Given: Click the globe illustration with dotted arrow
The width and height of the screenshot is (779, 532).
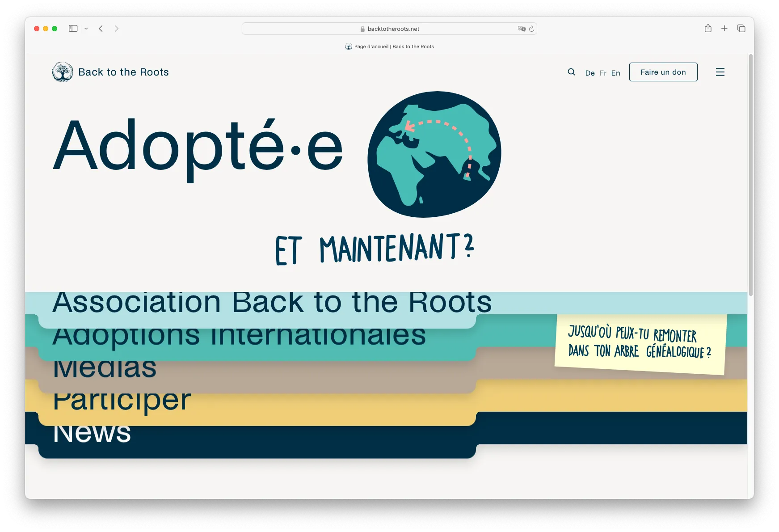Looking at the screenshot, I should 434,154.
